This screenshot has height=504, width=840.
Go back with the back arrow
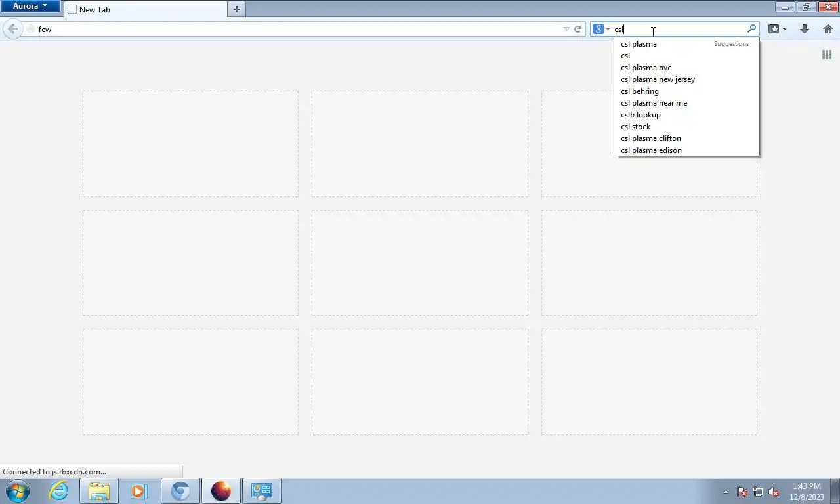[x=12, y=29]
